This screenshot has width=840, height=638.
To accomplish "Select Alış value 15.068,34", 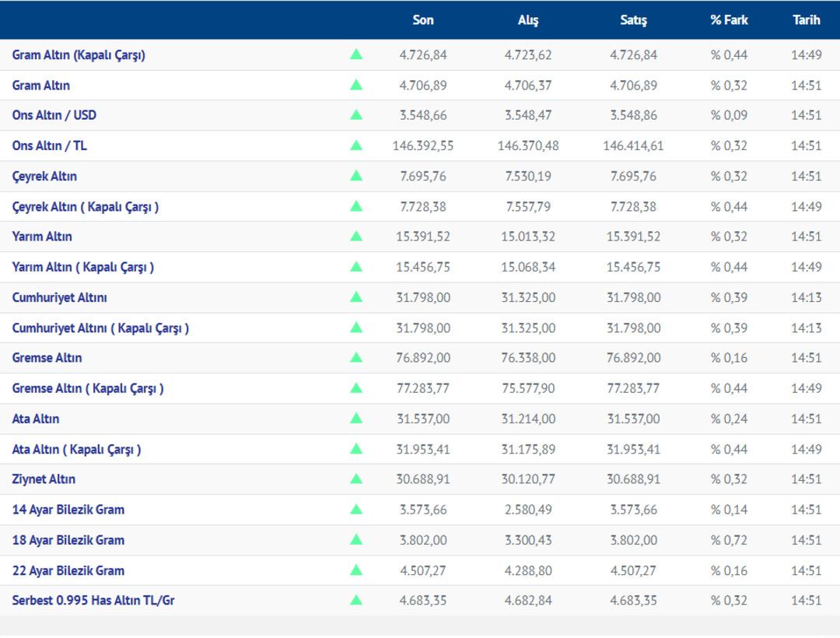I will click(x=528, y=268).
